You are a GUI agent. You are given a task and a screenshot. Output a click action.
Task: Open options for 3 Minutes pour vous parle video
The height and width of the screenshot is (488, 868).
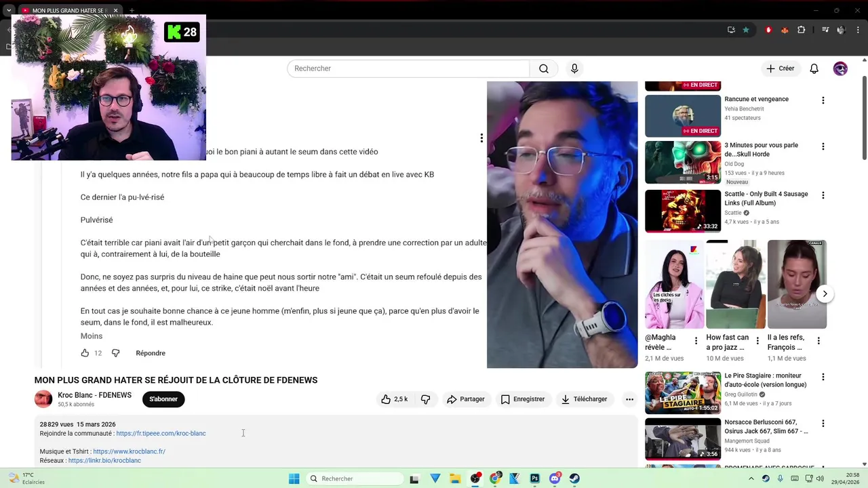(x=823, y=146)
